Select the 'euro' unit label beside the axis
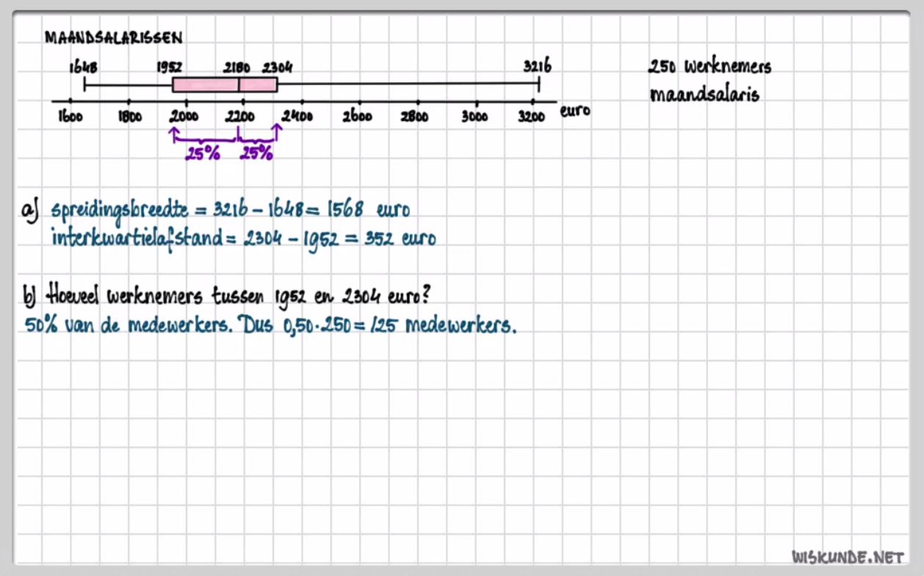This screenshot has height=576, width=924. click(x=575, y=112)
